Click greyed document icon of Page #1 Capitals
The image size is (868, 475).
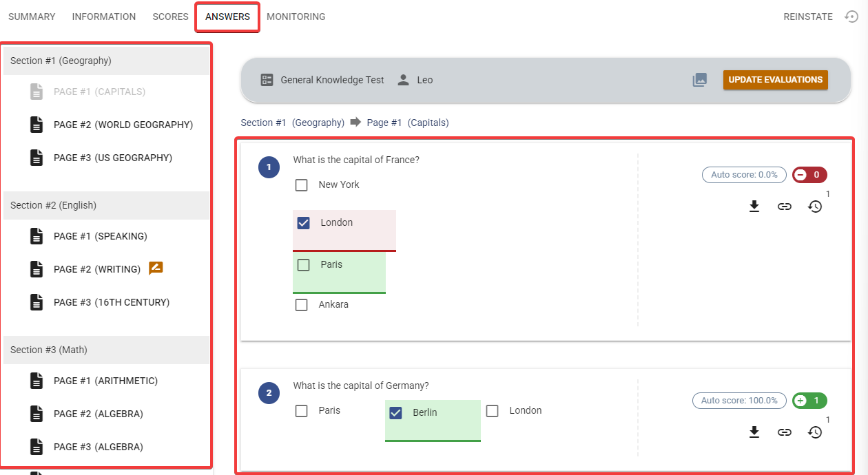click(x=37, y=92)
